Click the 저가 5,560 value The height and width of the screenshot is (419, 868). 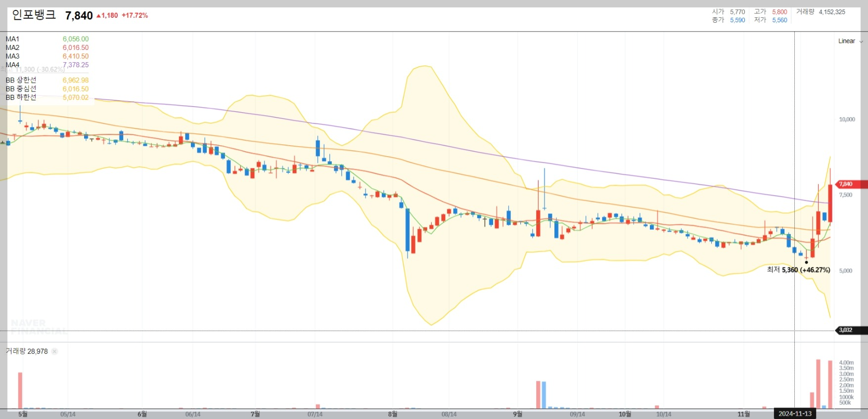tap(779, 20)
